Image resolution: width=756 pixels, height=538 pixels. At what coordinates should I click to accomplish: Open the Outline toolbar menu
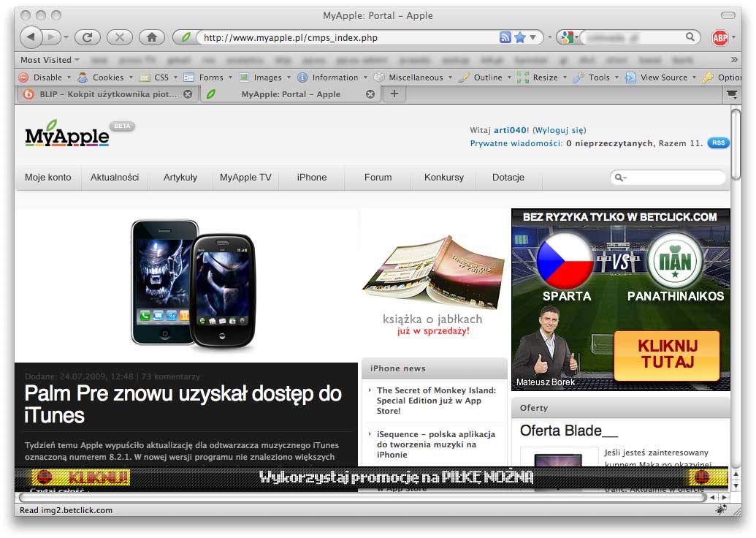[484, 77]
